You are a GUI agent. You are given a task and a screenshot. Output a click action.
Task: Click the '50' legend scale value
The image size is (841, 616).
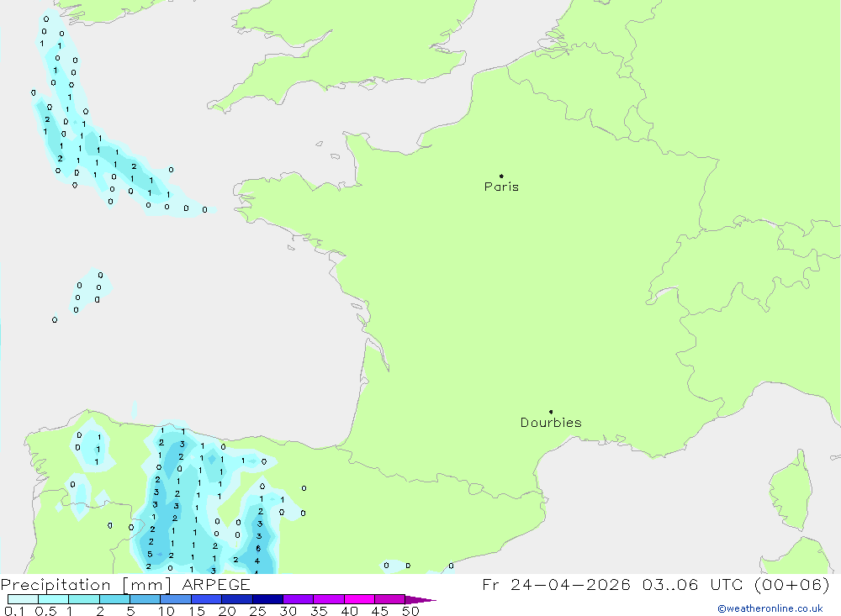(x=410, y=611)
